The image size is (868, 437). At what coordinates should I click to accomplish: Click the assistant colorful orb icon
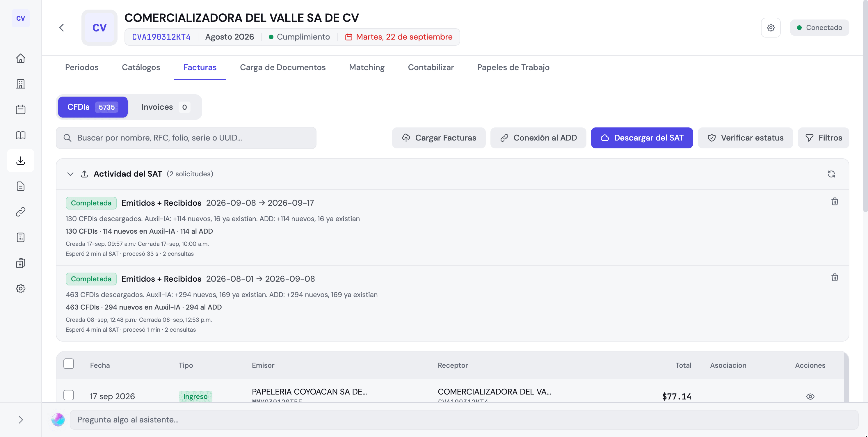click(x=58, y=420)
